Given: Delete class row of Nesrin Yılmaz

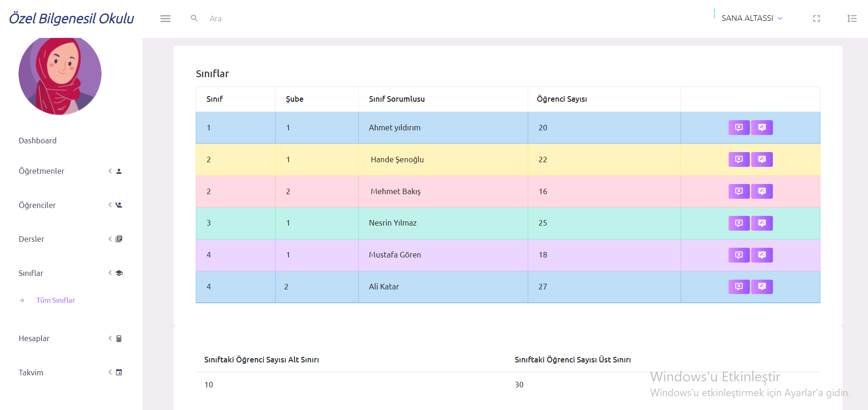Looking at the screenshot, I should [x=739, y=223].
